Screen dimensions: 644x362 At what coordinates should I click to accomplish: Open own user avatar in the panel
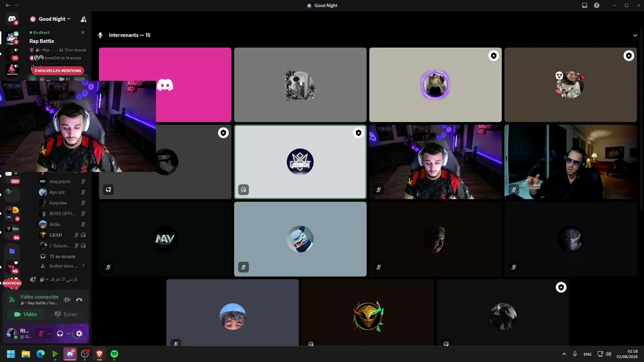click(12, 333)
